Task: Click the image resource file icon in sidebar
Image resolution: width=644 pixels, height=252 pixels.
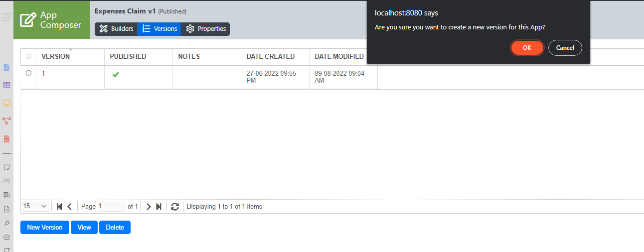Action: click(7, 209)
